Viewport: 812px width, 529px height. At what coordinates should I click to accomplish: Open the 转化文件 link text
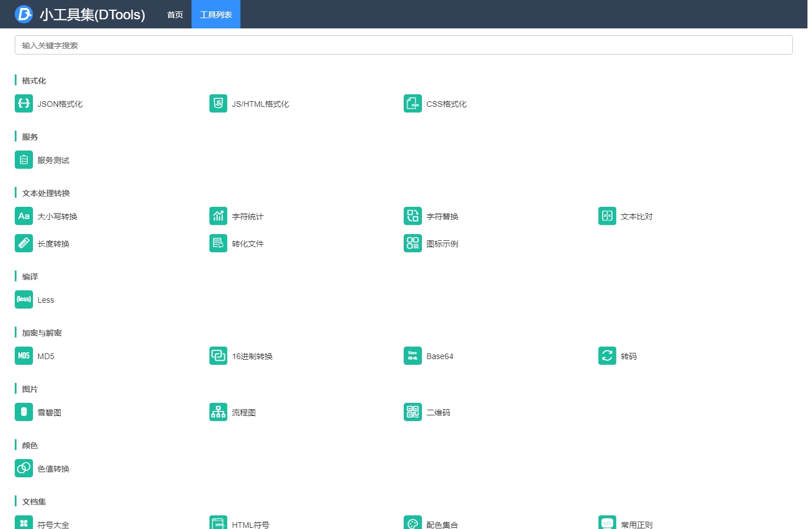coord(248,244)
